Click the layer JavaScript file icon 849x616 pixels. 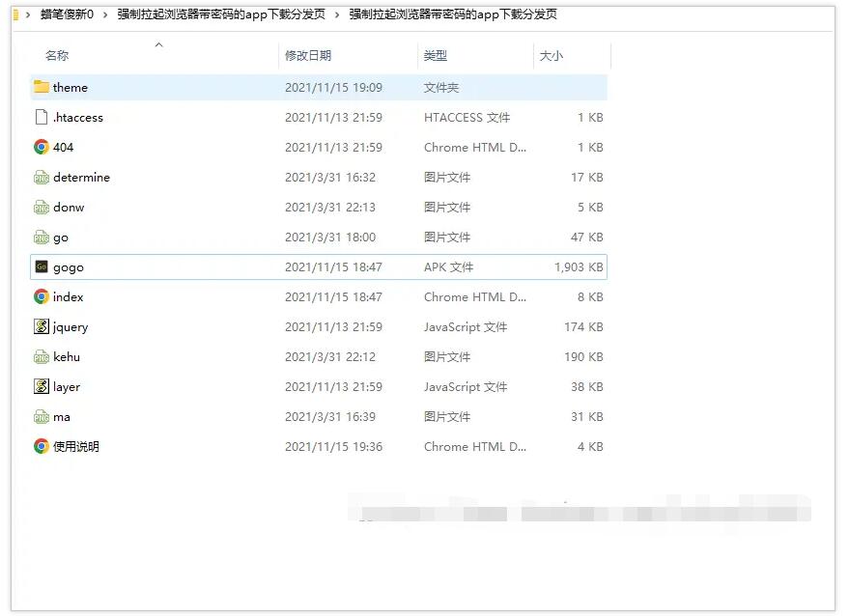click(41, 387)
